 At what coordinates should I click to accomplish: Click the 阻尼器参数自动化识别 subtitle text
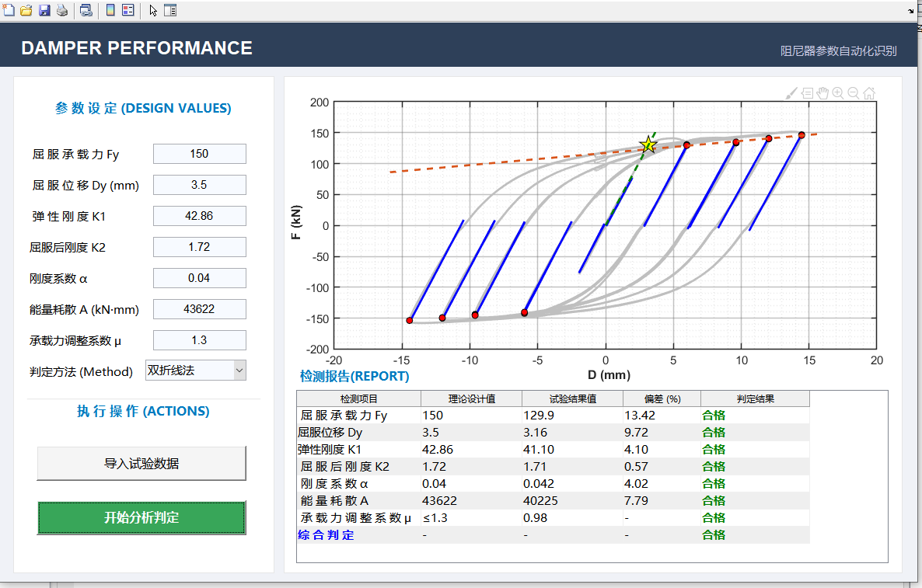click(x=839, y=51)
